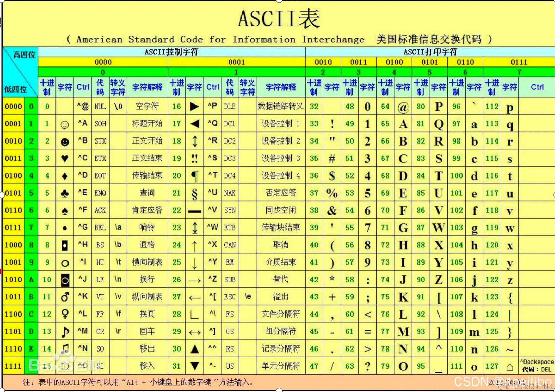Click the musical note symbol for CR code 13
The image size is (555, 392).
coord(65,331)
